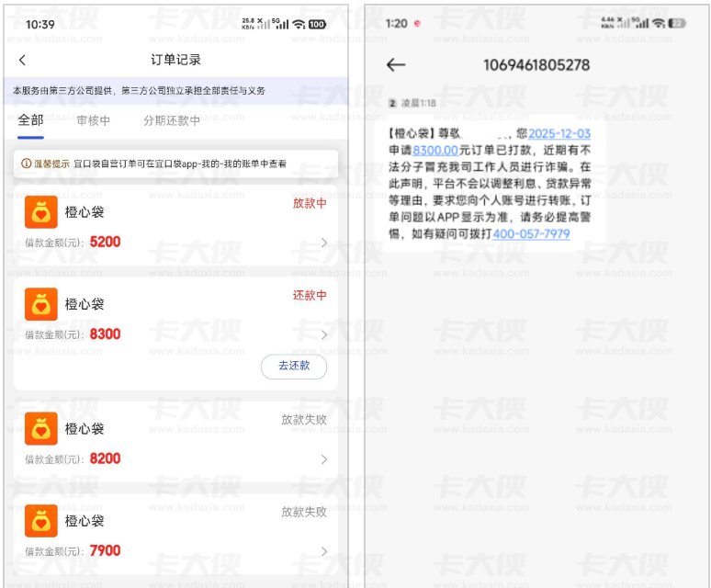Open 橙心袋 icon for 7900 order
Screen dimensions: 711x588
(41, 521)
